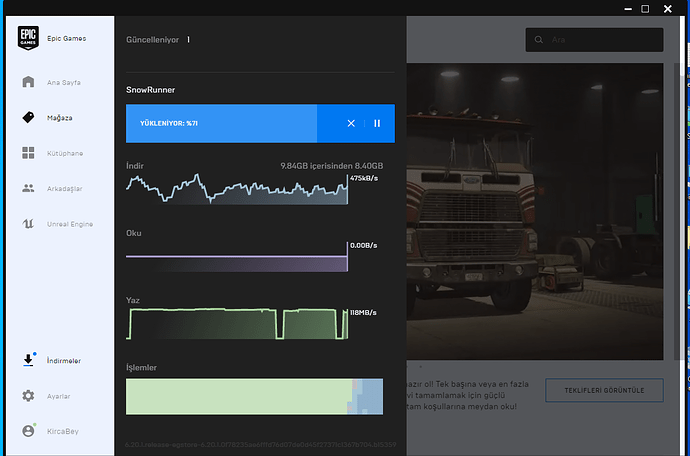Click the YÜKLENİYOR progress bar
Screen dimensions: 690x456
click(221, 123)
